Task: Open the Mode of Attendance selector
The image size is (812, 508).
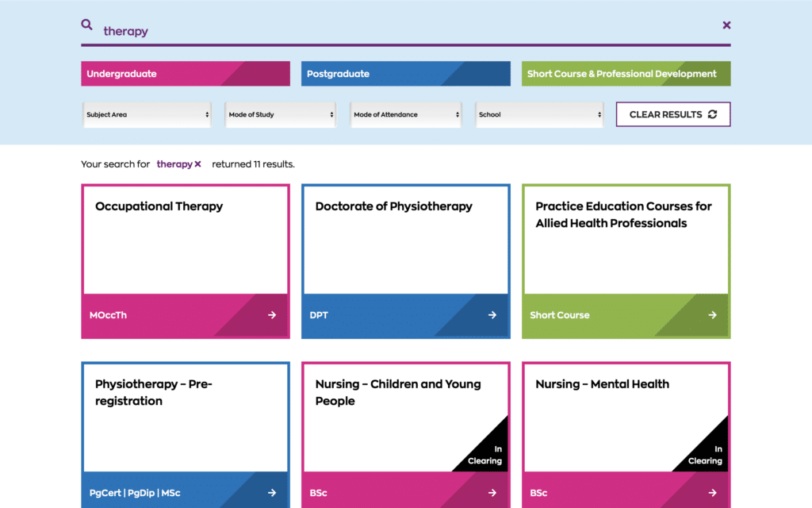Action: (x=406, y=114)
